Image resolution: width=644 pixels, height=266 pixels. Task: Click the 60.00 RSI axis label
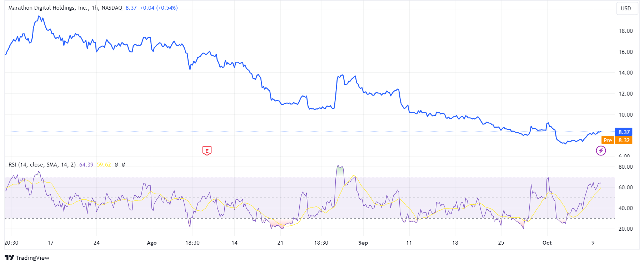pyautogui.click(x=625, y=188)
